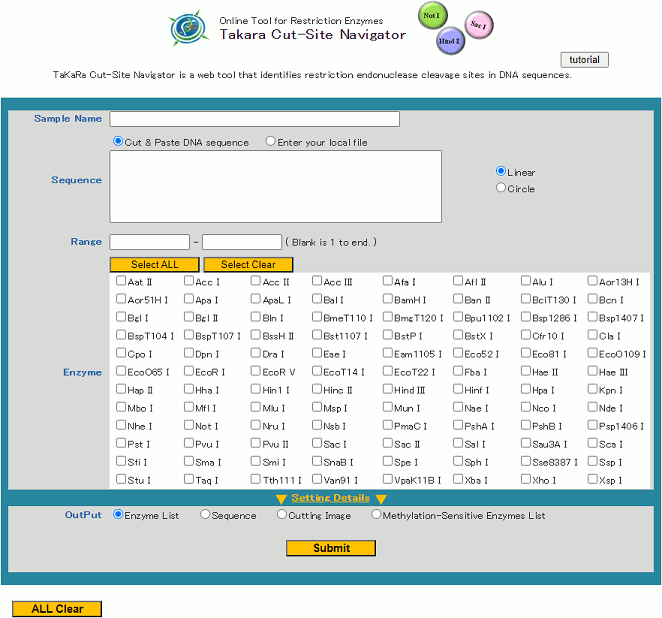Image resolution: width=662 pixels, height=618 pixels.
Task: Select Enter your local file option
Action: (x=271, y=141)
